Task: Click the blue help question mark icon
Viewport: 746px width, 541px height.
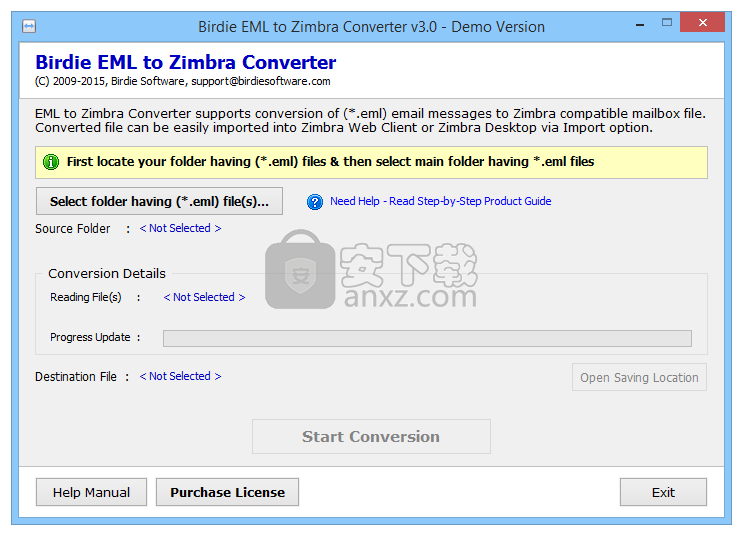Action: [x=314, y=202]
